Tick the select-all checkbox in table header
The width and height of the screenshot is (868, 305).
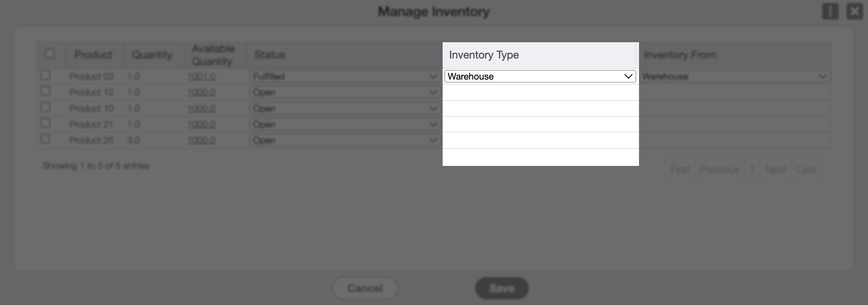pos(49,54)
